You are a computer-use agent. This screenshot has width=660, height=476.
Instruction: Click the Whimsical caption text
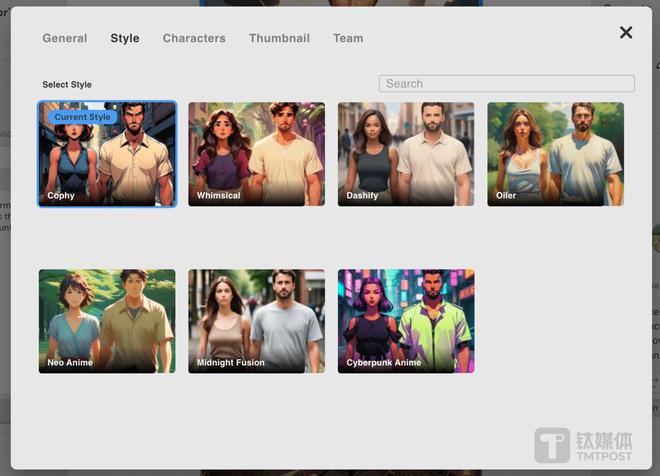(x=219, y=196)
